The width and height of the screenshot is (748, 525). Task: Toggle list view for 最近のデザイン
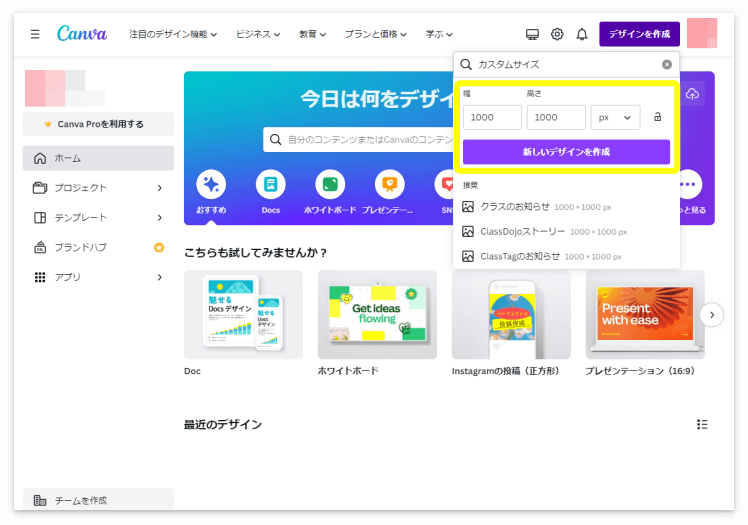point(702,424)
